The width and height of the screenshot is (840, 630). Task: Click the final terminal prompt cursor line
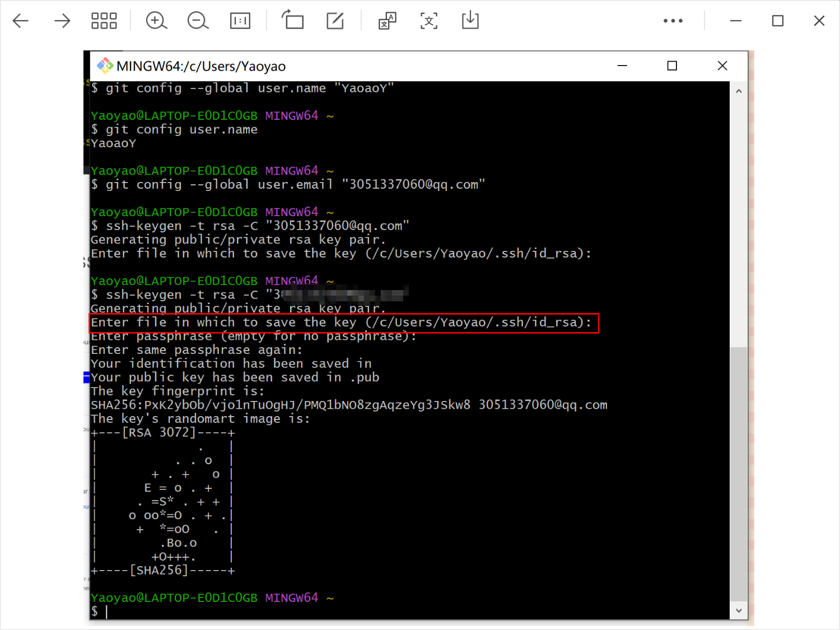(x=100, y=612)
